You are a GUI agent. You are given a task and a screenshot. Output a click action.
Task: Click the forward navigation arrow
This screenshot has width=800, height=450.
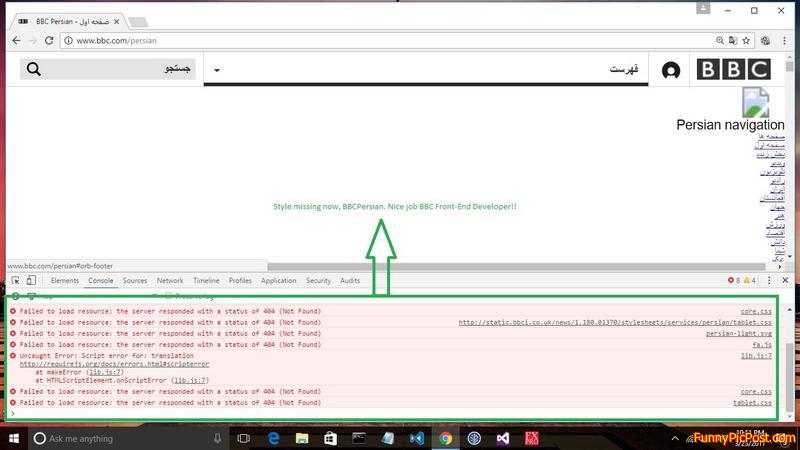(x=33, y=40)
